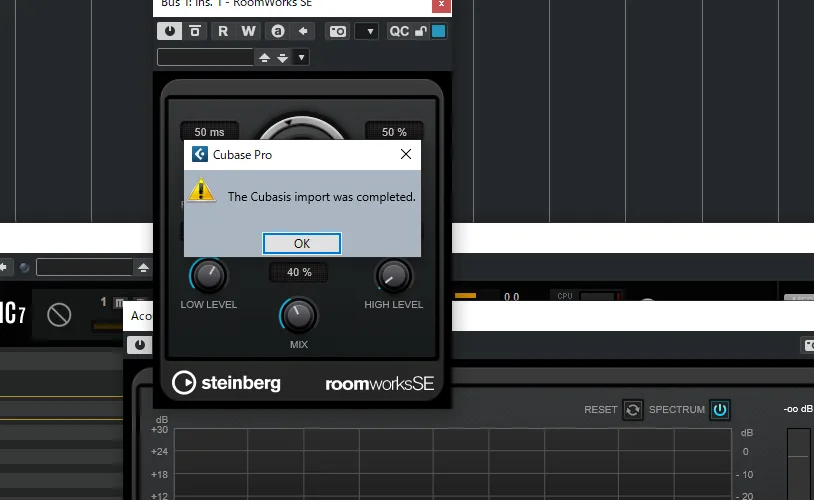This screenshot has height=500, width=814.
Task: Click RoomWorks SE preset name field
Action: tap(205, 57)
